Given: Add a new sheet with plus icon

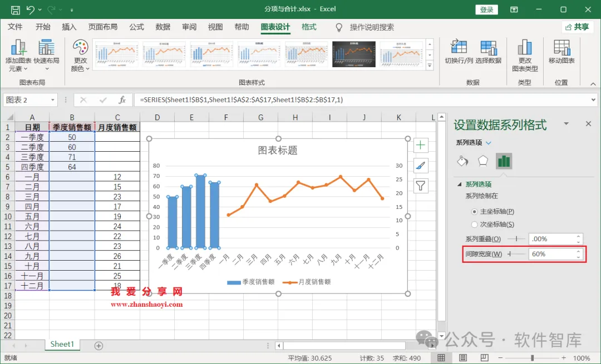Looking at the screenshot, I should (x=98, y=346).
